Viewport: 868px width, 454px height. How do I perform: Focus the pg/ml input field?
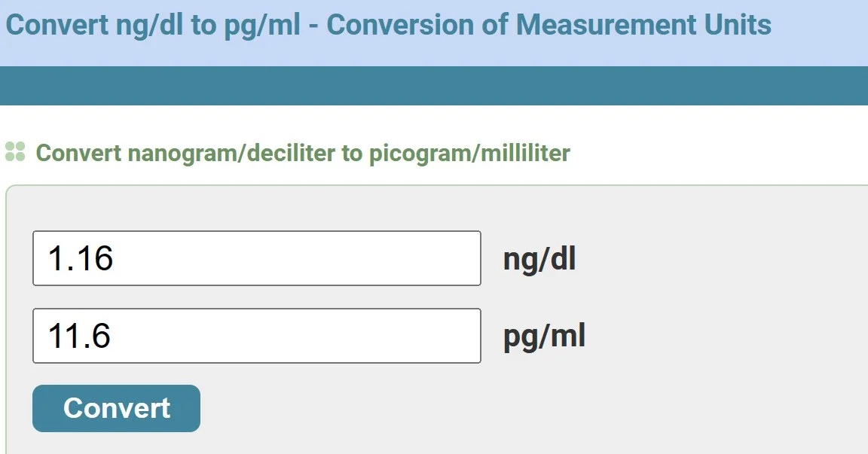click(256, 336)
